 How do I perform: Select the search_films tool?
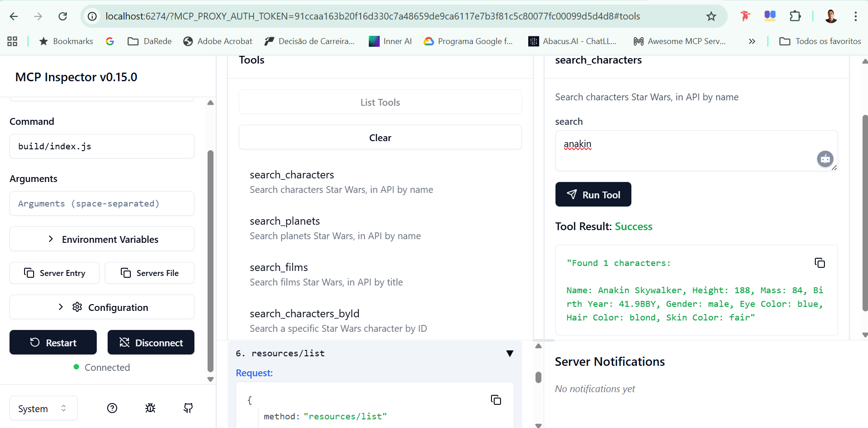coord(380,275)
